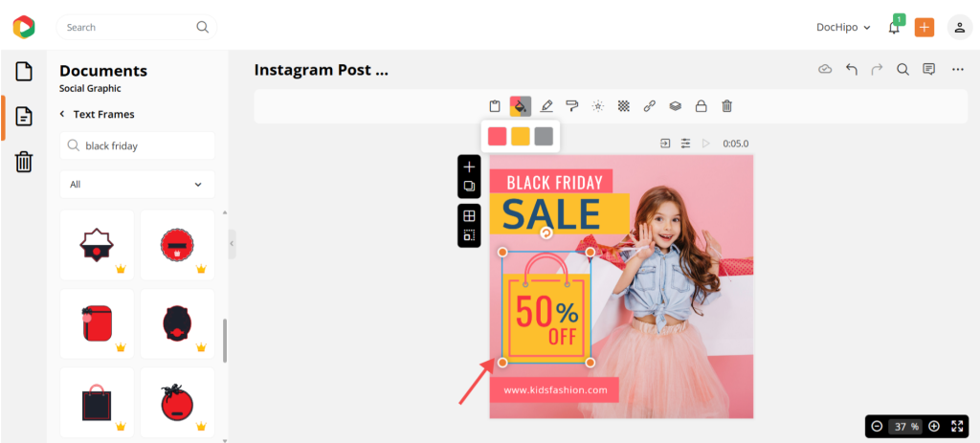Play the page animation preview
Image resolution: width=980 pixels, height=443 pixels.
[x=706, y=144]
